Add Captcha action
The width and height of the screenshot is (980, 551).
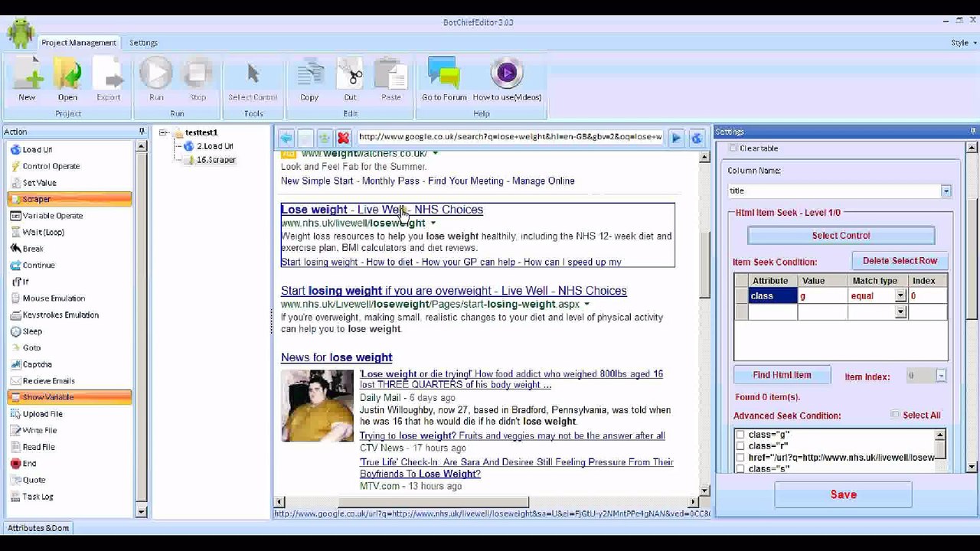point(69,364)
